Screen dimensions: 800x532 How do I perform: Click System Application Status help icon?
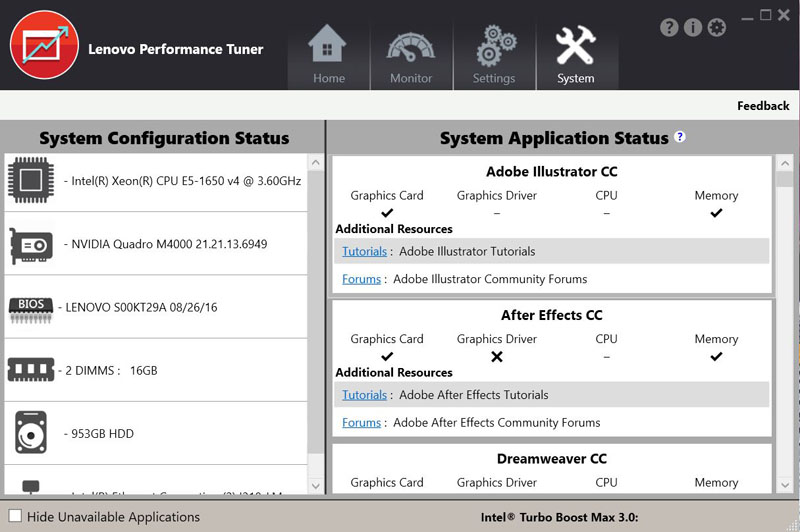680,137
